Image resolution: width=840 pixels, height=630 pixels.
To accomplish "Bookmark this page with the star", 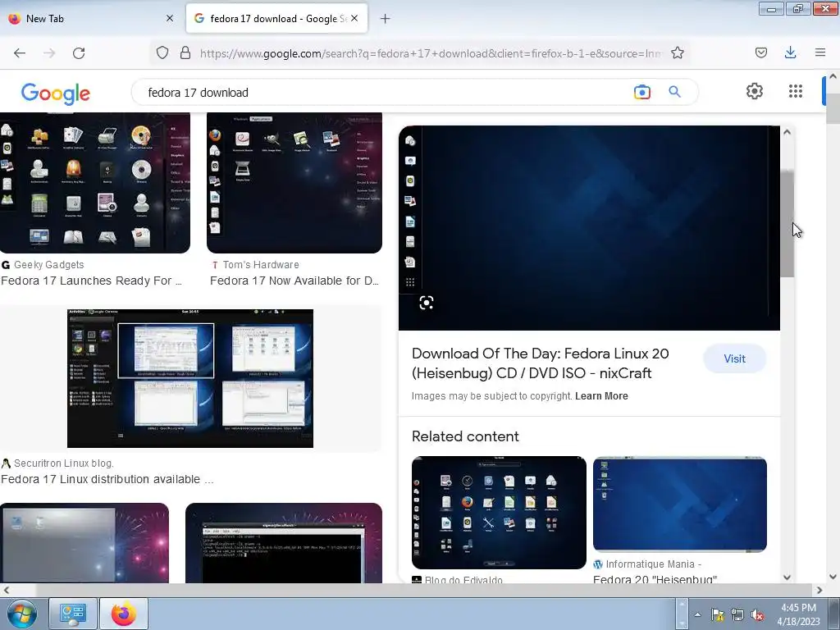I will point(677,53).
